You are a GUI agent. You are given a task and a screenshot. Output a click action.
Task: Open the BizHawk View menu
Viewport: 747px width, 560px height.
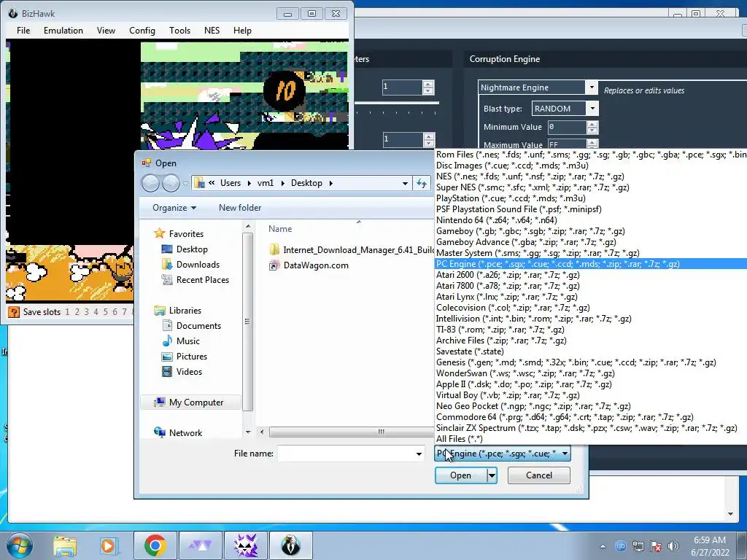pos(106,31)
